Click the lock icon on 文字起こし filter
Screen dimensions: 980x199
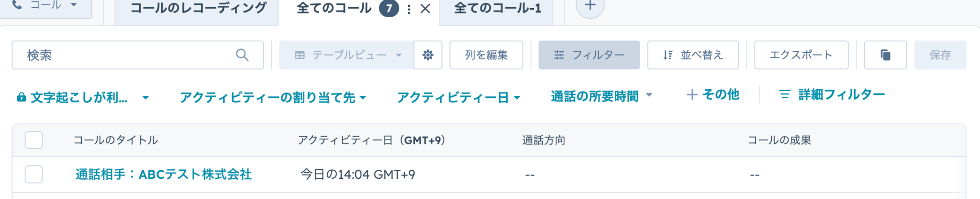21,97
